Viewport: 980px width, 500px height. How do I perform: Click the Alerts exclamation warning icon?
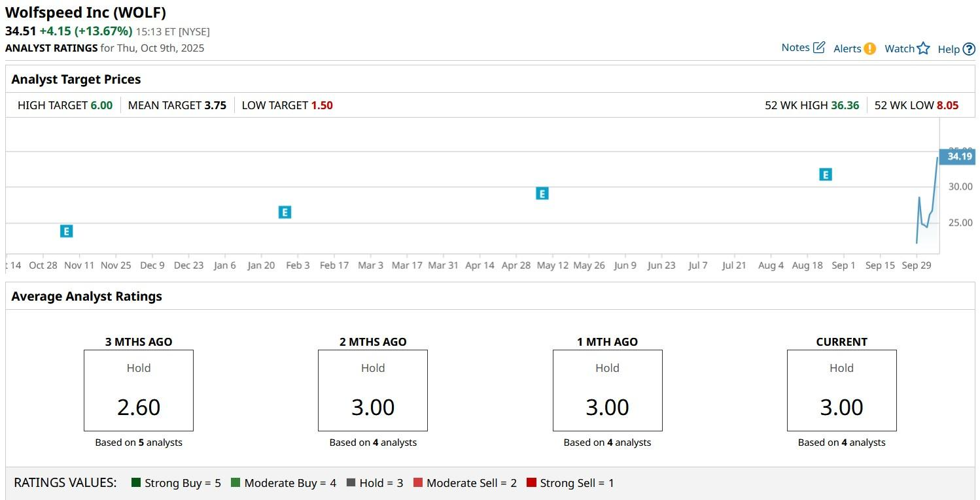[x=869, y=48]
